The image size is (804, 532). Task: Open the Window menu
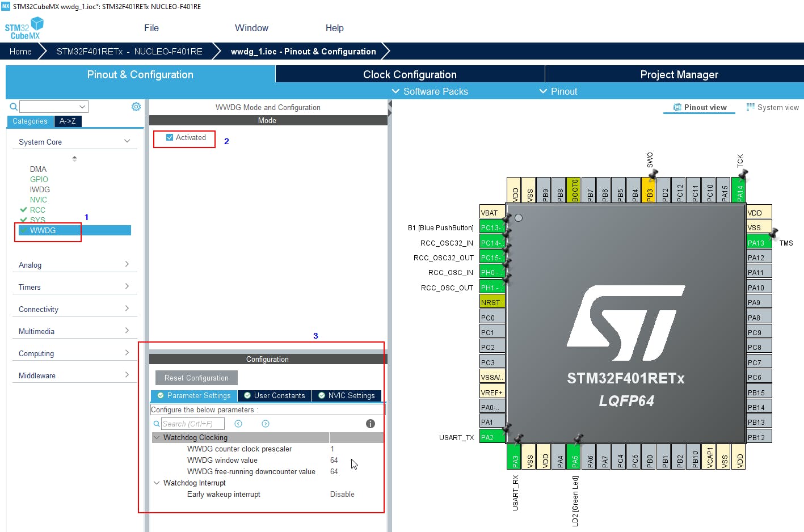(251, 28)
